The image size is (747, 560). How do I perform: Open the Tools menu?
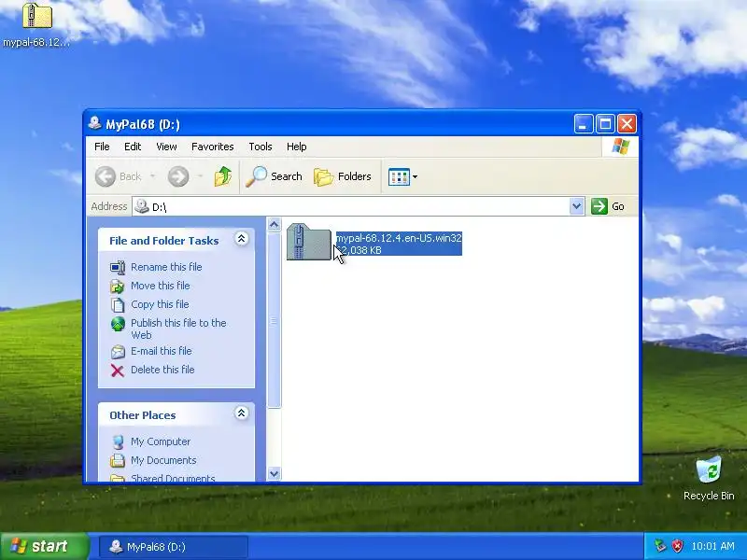(261, 147)
